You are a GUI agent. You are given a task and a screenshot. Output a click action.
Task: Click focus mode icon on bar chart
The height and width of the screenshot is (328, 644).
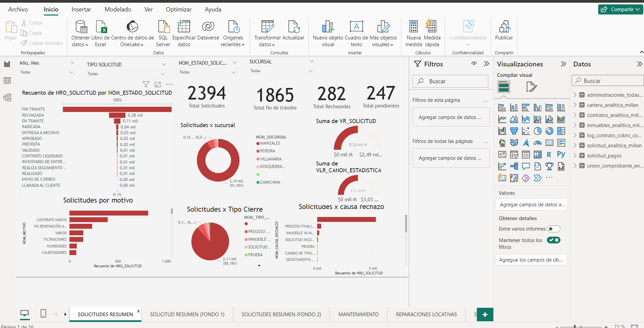point(157,84)
